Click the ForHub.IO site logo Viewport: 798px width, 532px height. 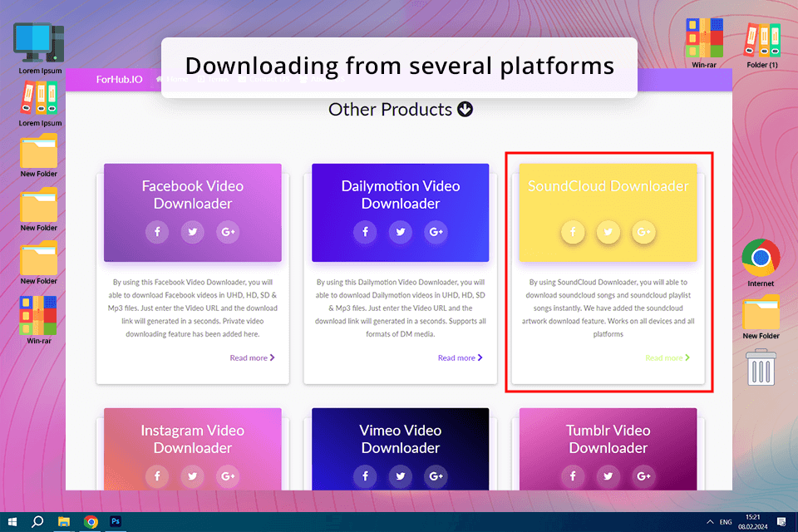click(x=119, y=80)
